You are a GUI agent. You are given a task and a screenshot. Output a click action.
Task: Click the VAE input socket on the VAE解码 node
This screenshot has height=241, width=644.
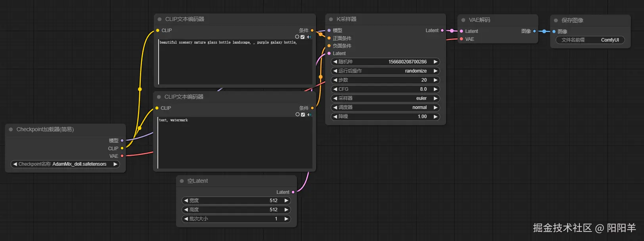pyautogui.click(x=462, y=39)
